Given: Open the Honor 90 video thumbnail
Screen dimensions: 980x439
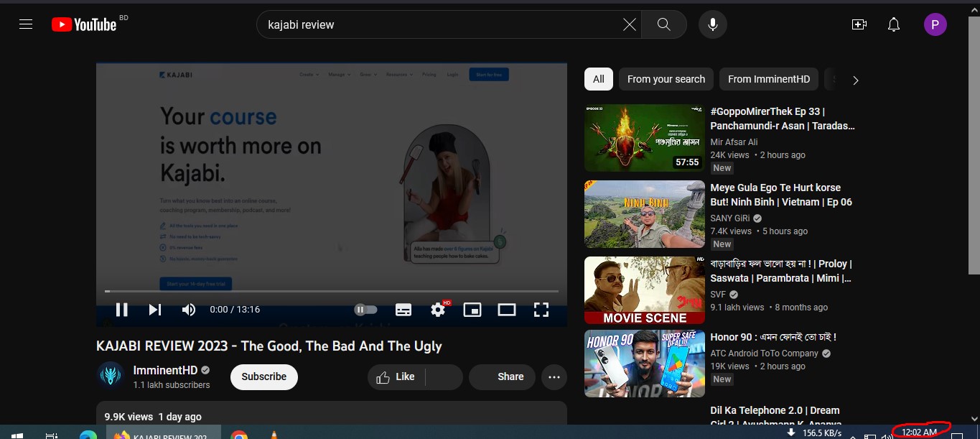Looking at the screenshot, I should coord(645,364).
